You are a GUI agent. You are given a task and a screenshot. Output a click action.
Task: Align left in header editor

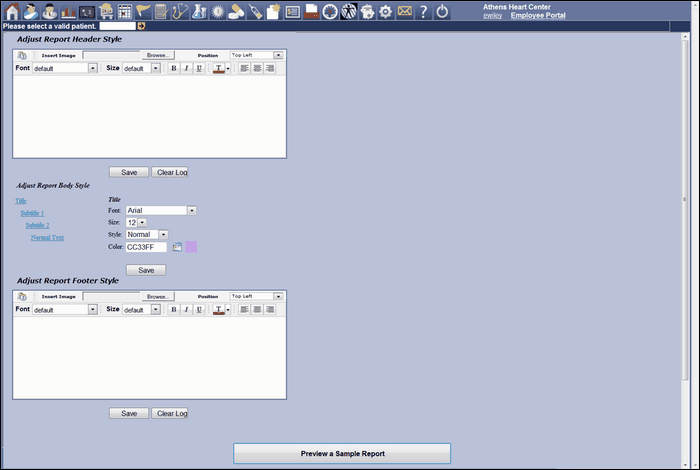coord(244,68)
